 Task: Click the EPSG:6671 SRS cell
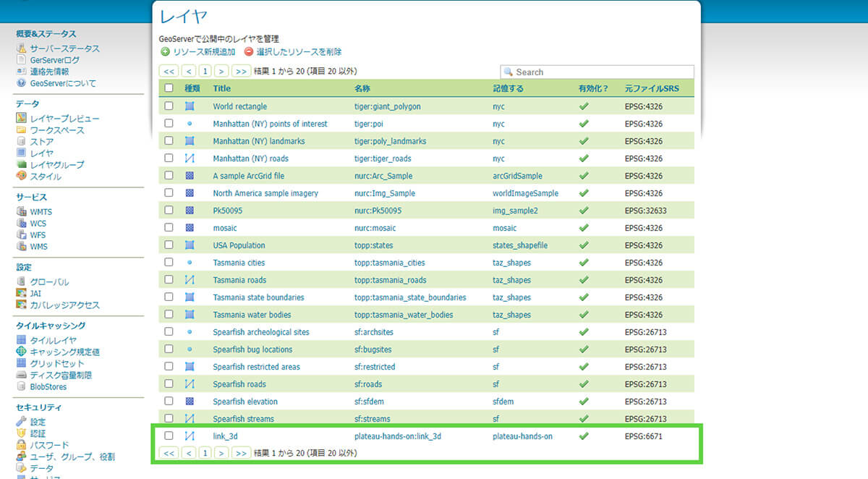[644, 436]
